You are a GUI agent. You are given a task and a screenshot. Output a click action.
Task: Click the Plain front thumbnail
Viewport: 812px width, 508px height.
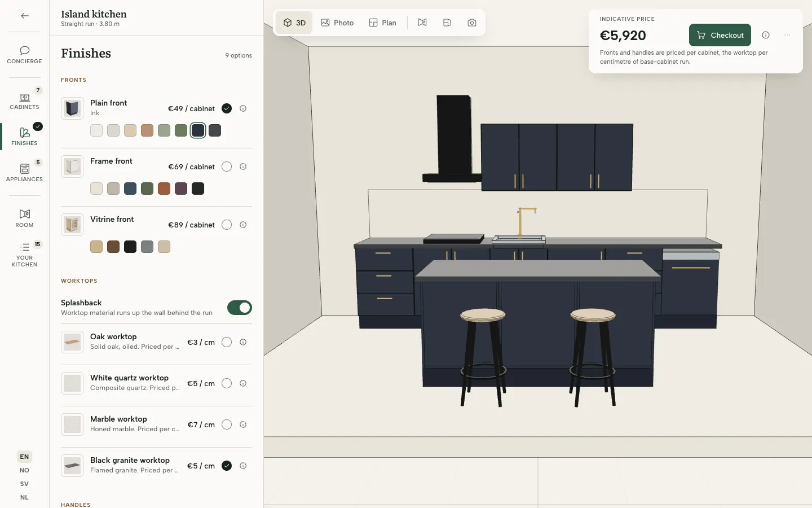72,108
